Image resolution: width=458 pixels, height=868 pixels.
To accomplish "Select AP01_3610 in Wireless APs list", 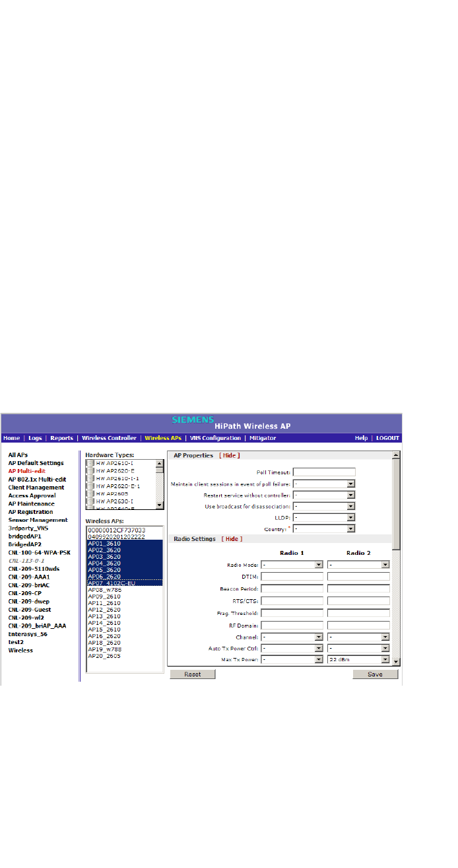I will pyautogui.click(x=124, y=543).
